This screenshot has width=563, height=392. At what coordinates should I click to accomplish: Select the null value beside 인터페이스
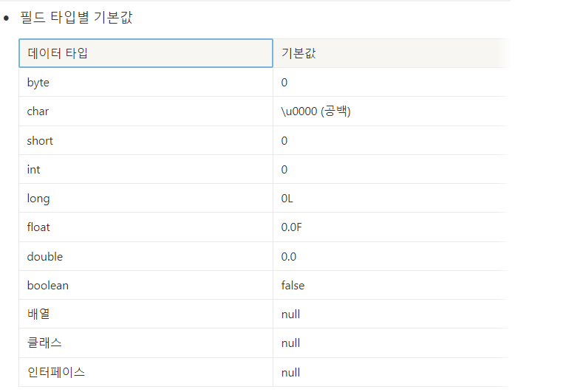coord(392,372)
